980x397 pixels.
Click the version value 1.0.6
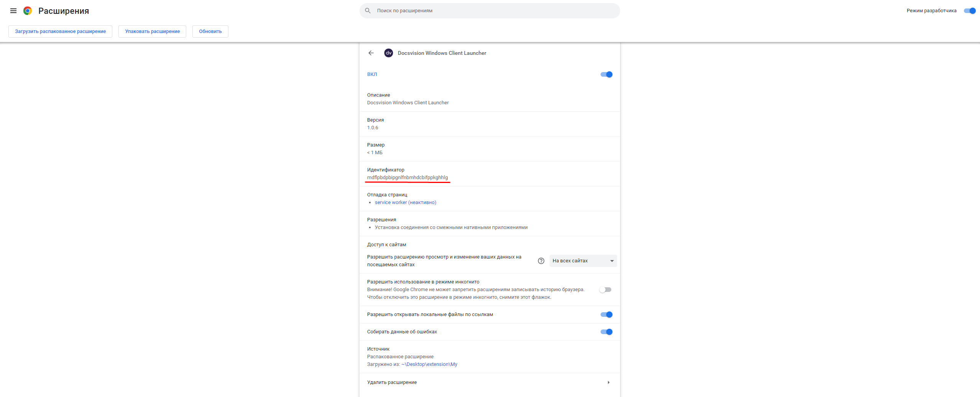click(x=373, y=128)
